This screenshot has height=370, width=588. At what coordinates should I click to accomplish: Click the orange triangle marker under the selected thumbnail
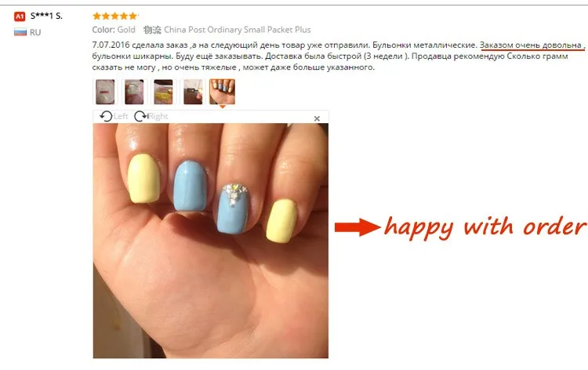tap(223, 107)
